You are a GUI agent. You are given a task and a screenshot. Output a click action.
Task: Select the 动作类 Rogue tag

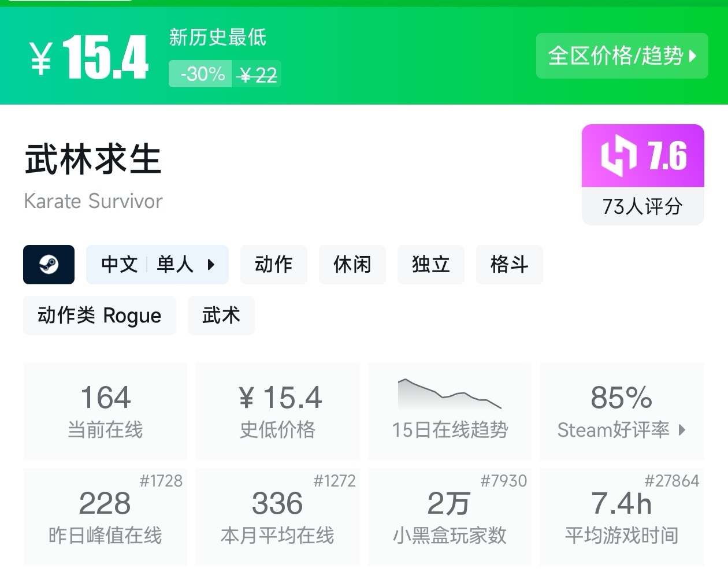99,316
